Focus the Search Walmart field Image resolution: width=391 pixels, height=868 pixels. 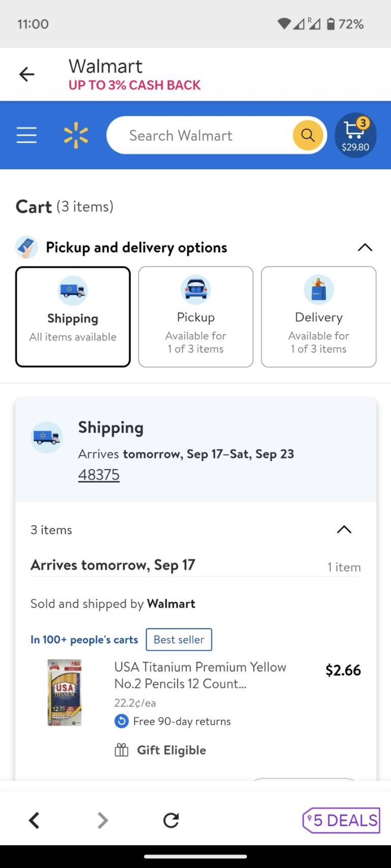[204, 135]
